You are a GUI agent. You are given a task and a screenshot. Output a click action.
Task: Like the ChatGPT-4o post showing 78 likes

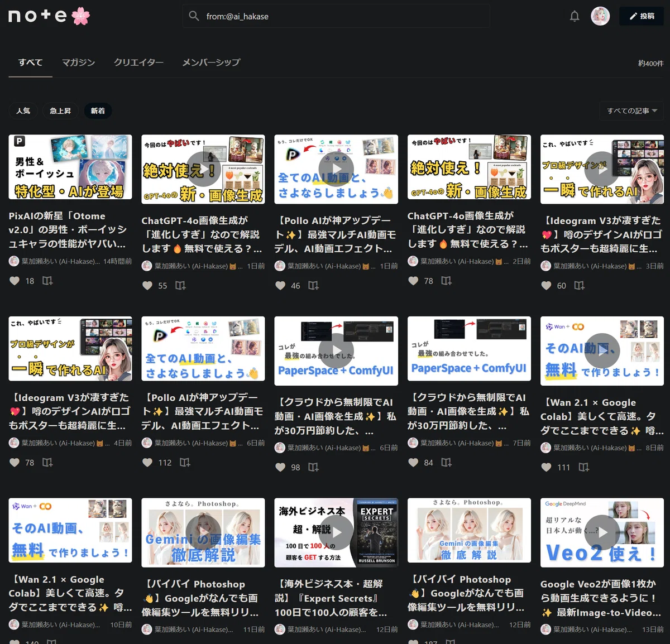pyautogui.click(x=413, y=281)
